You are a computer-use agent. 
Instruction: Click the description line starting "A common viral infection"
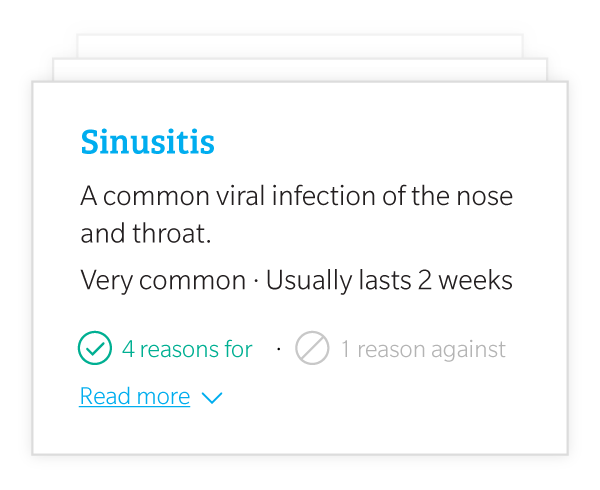296,196
